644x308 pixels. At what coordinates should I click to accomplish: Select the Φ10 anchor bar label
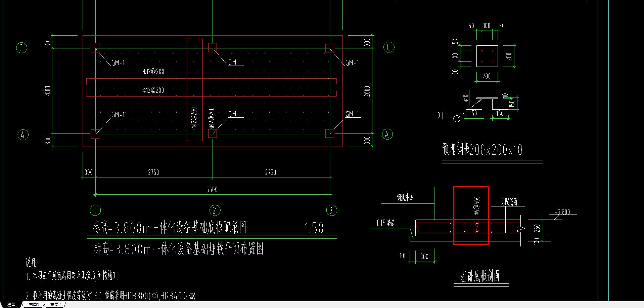point(466,98)
